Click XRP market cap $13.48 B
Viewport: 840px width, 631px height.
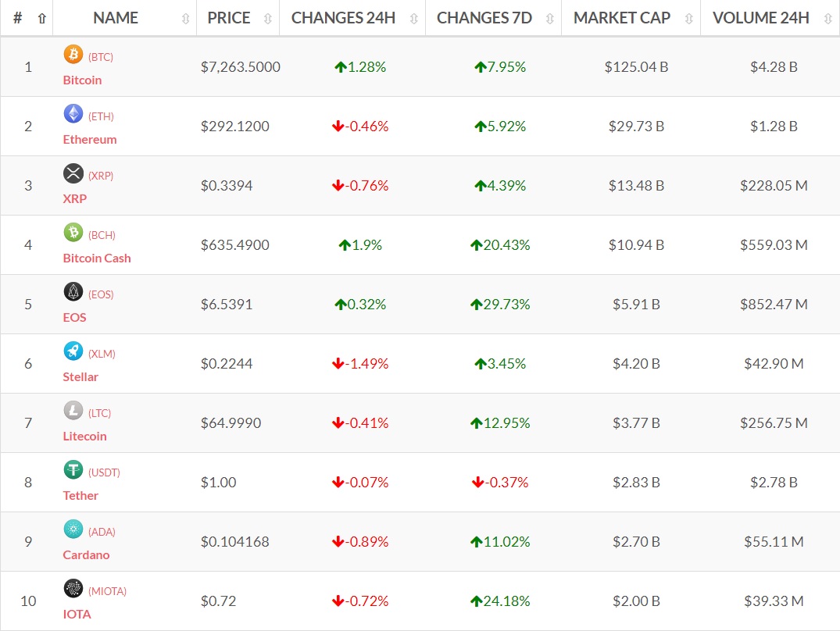tap(636, 186)
